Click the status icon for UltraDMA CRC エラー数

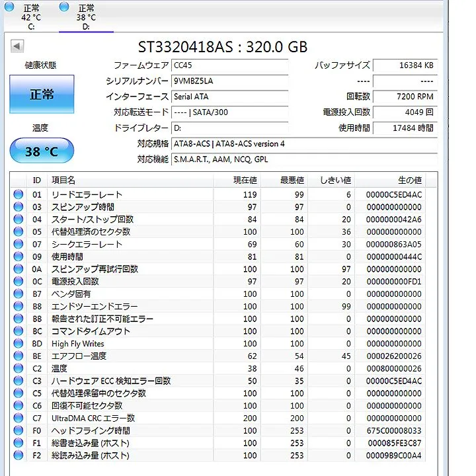click(18, 418)
